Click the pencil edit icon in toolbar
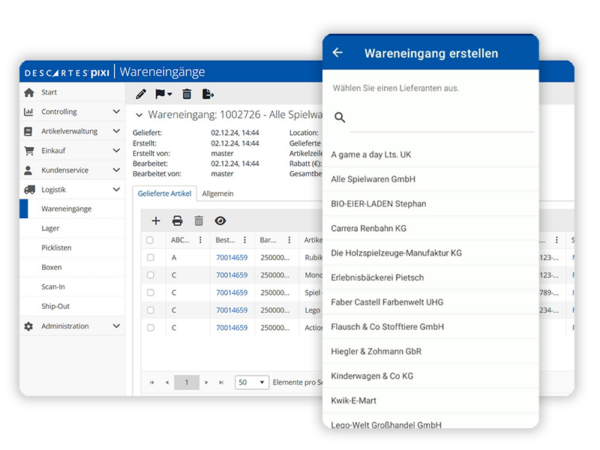Viewport: 600px width, 450px height. [141, 94]
